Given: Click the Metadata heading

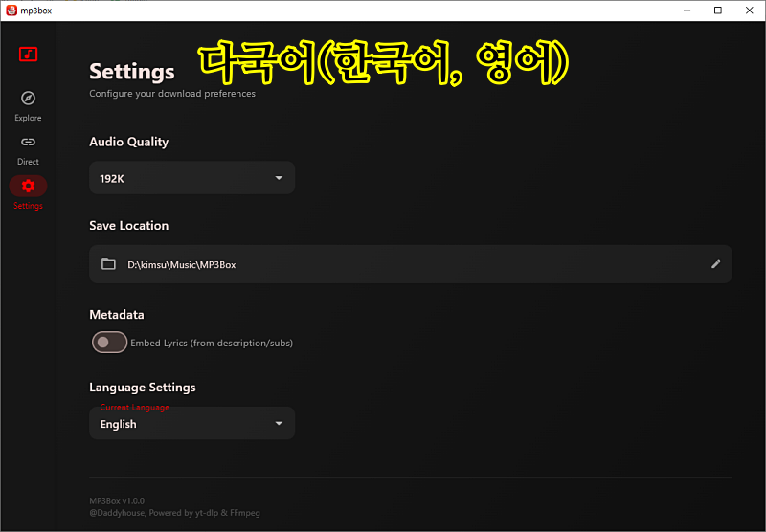Looking at the screenshot, I should [x=117, y=315].
